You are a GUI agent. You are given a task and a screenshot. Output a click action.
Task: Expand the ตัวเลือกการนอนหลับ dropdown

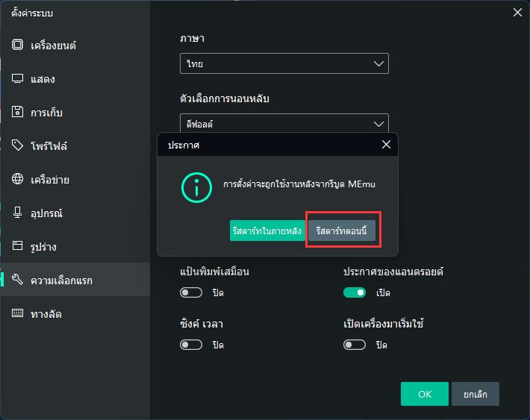point(284,123)
